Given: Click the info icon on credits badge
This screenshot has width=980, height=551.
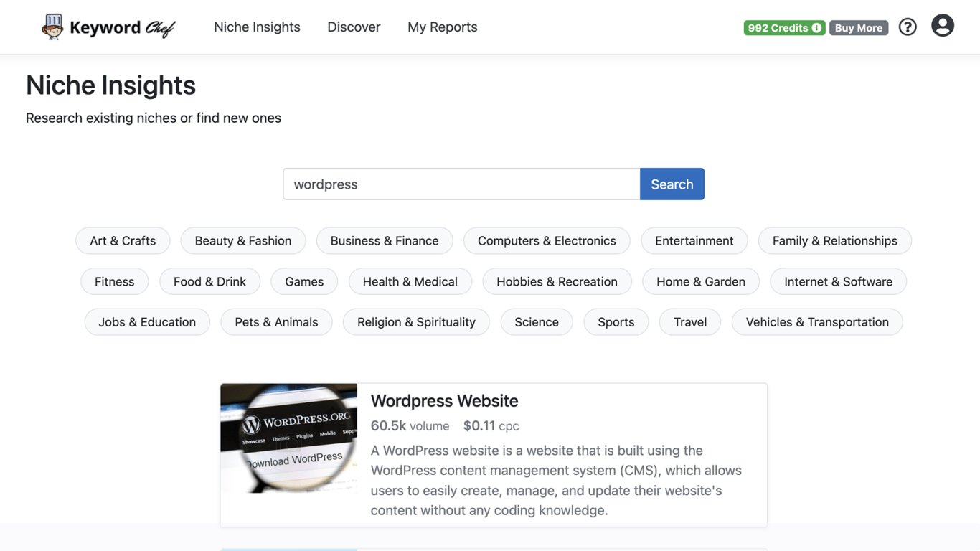Looking at the screenshot, I should tap(816, 28).
